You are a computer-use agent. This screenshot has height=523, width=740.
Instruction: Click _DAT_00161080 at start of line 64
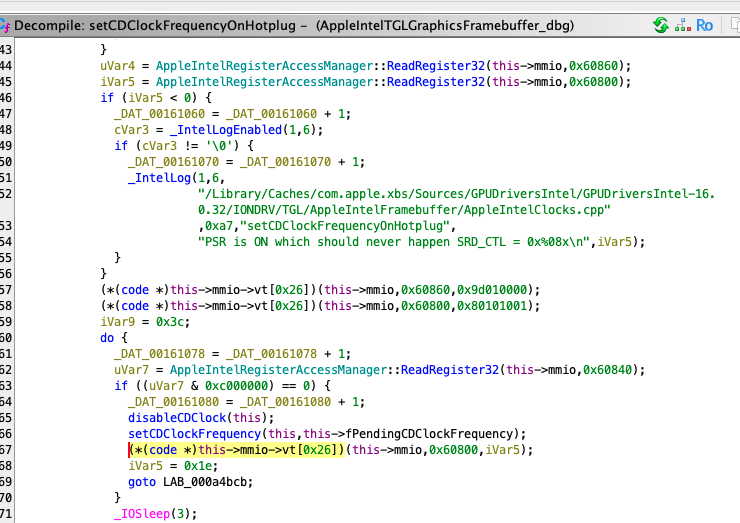[174, 402]
